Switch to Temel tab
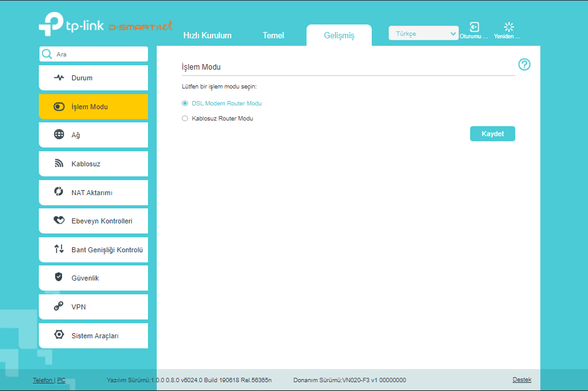588x391 pixels. (273, 35)
